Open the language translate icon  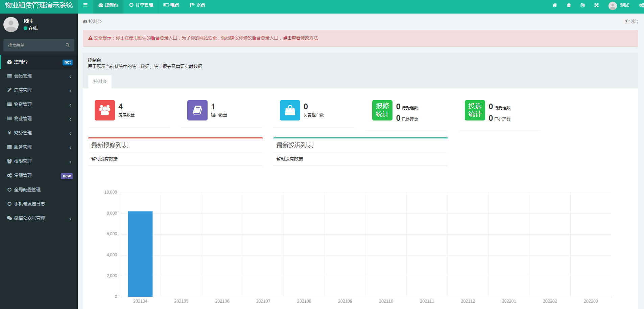pos(582,5)
